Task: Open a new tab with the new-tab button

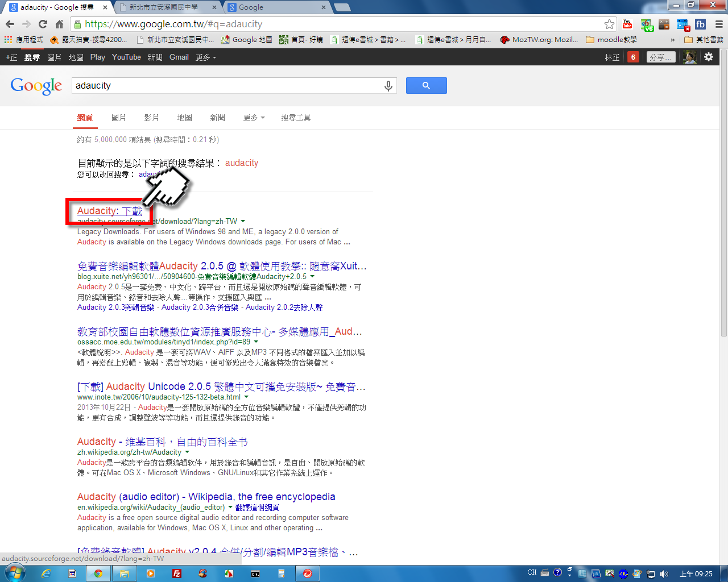Action: [342, 7]
